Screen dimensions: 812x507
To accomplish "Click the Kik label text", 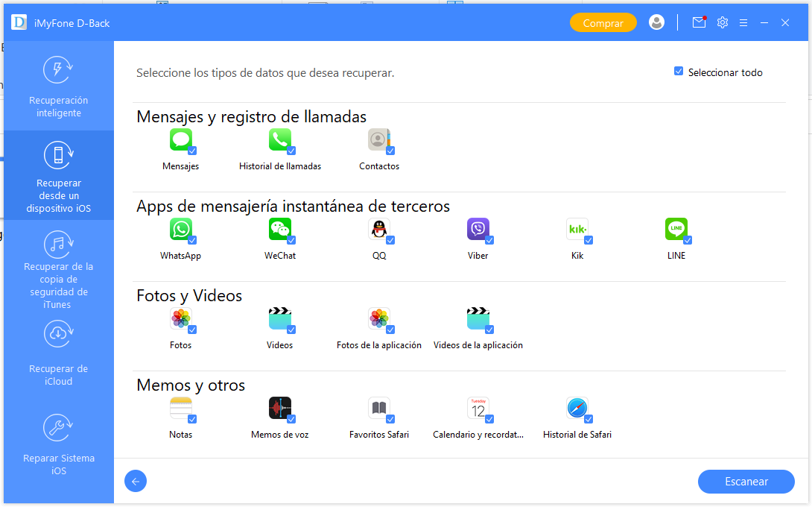I will 577,256.
